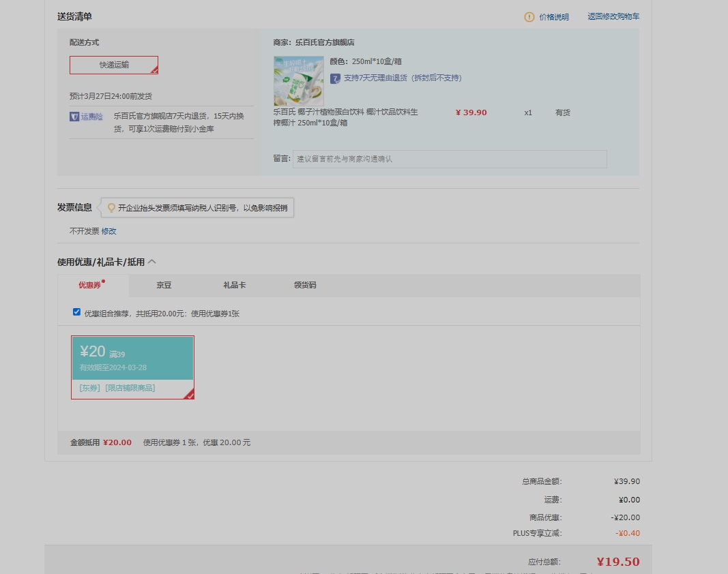
Task: Click the 预计3月27日24:00前发货 text
Action: pyautogui.click(x=111, y=97)
